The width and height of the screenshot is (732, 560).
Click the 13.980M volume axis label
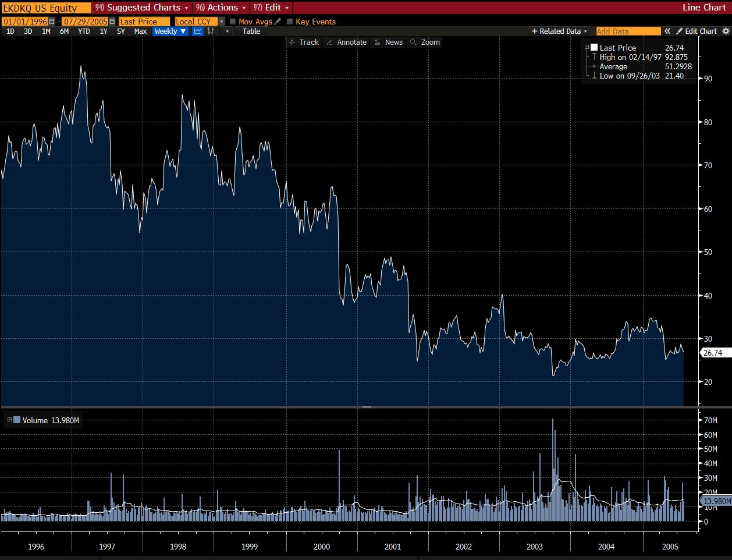click(716, 501)
